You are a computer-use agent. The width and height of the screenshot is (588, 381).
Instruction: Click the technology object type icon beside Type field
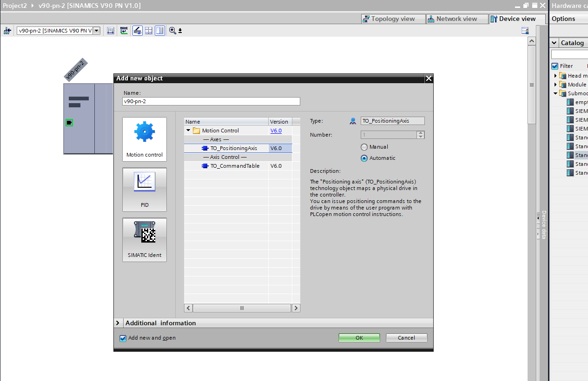point(353,121)
